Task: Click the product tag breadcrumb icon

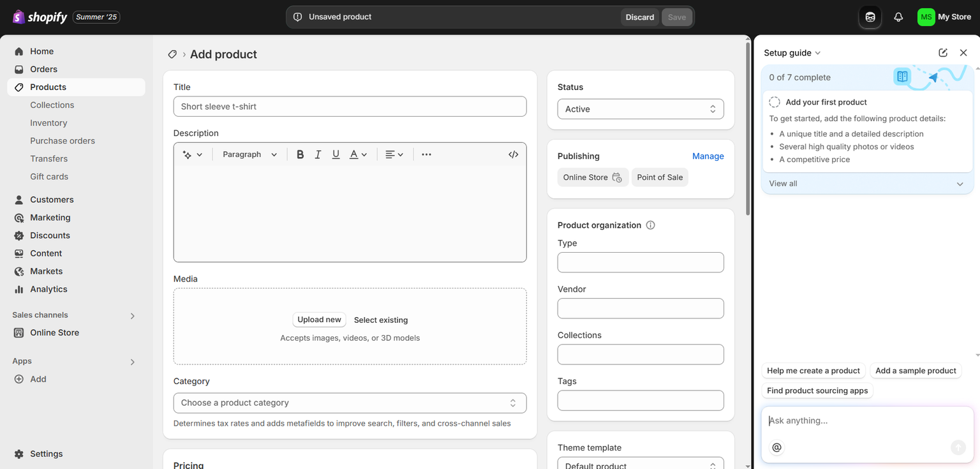Action: tap(172, 54)
